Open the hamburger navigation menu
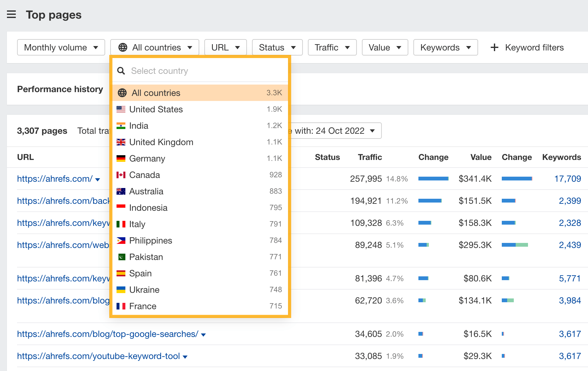This screenshot has height=371, width=588. [11, 14]
